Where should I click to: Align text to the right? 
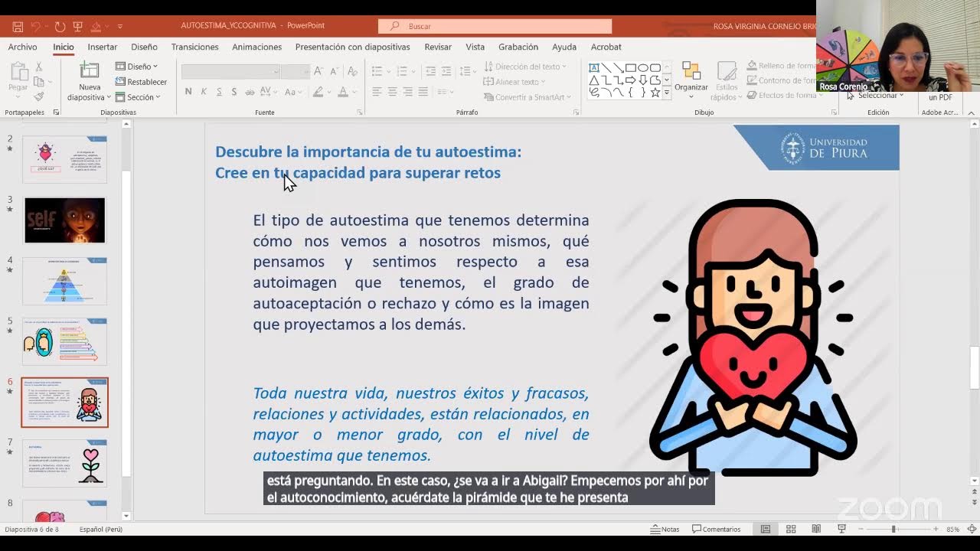[407, 92]
